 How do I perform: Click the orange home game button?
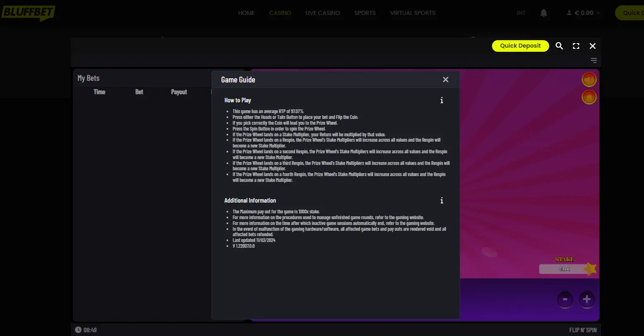point(589,97)
